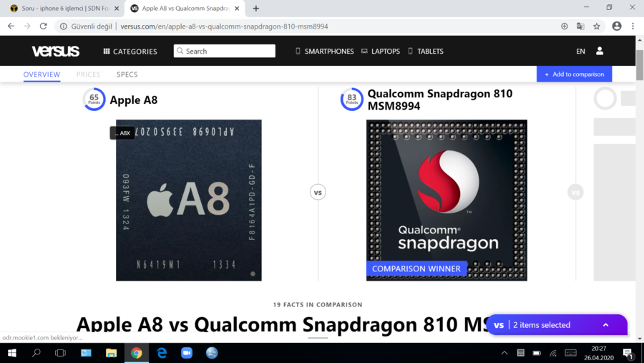Screen dimensions: 644x363
Task: Open File Explorer from taskbar
Action: [111, 353]
